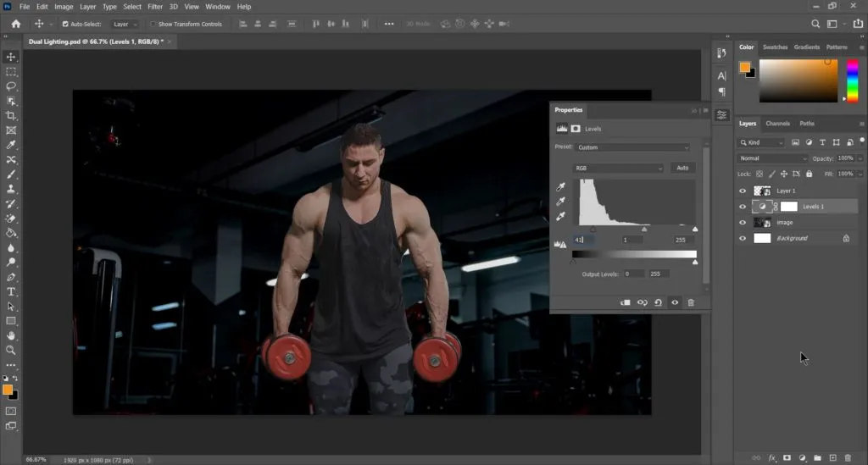Image resolution: width=868 pixels, height=465 pixels.
Task: Pick the Type tool in the toolbar
Action: point(11,291)
